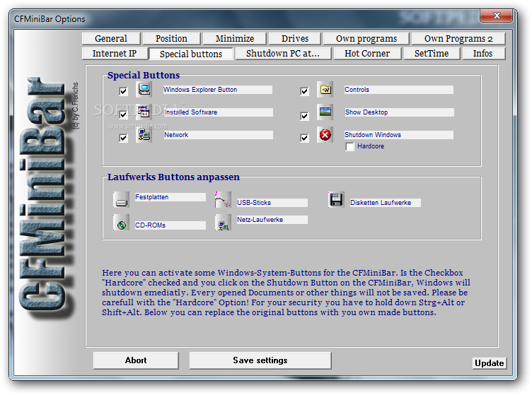Click the red Shutdown Windows icon
Screen dimensions: 532x395
pyautogui.click(x=325, y=135)
